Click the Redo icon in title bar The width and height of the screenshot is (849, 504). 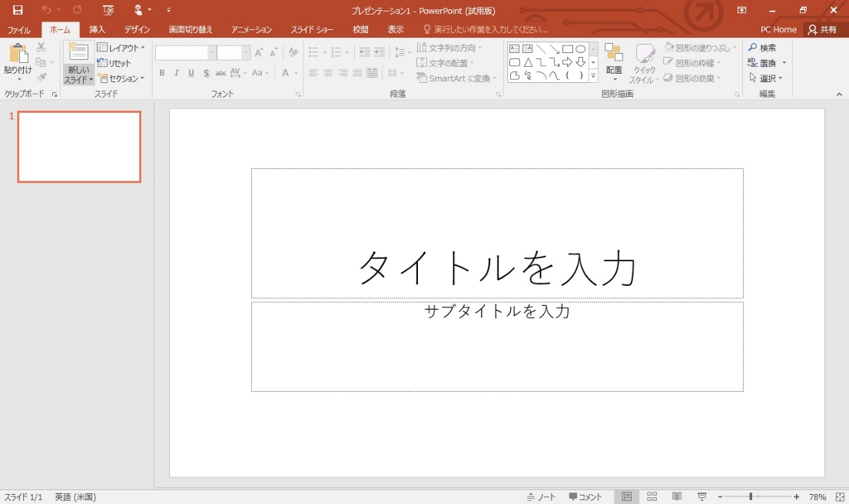77,10
